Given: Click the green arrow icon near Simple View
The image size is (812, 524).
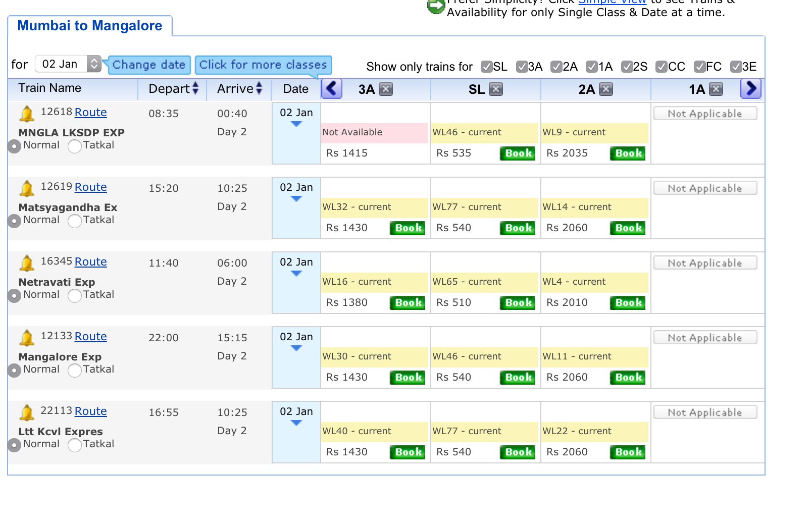Looking at the screenshot, I should 435,6.
